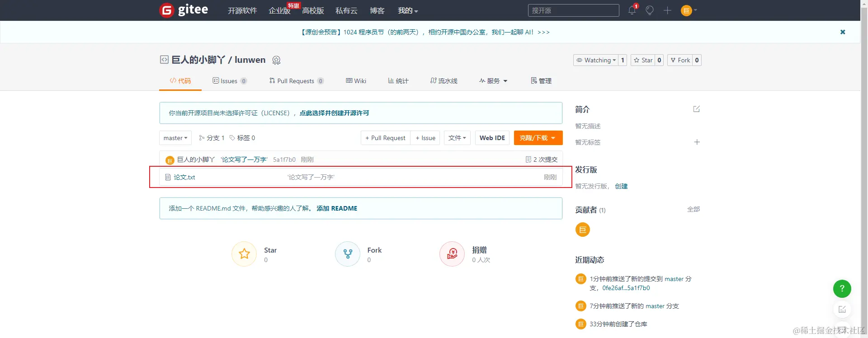Click the 搜开源 search field
This screenshot has width=868, height=338.
pos(573,10)
